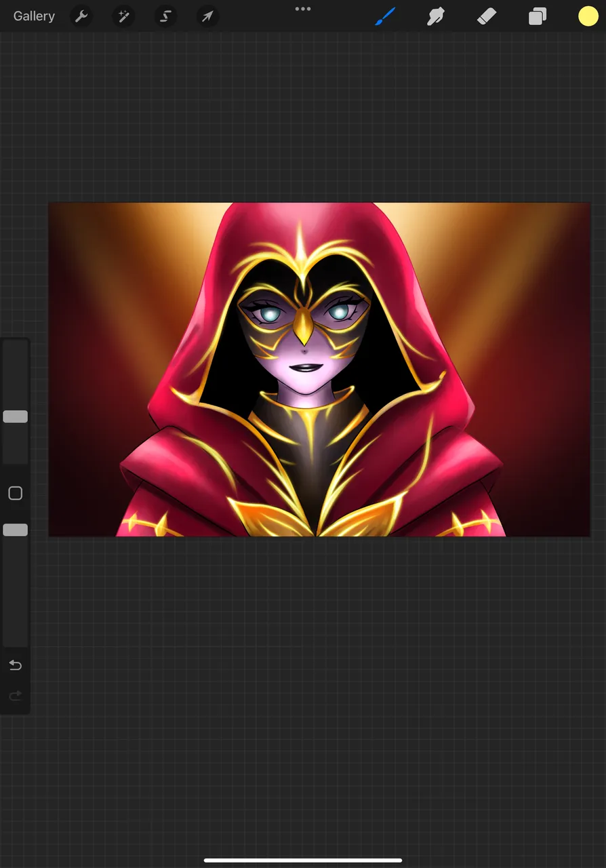Open the Gallery view
Screen dimensions: 606x868
coord(34,16)
